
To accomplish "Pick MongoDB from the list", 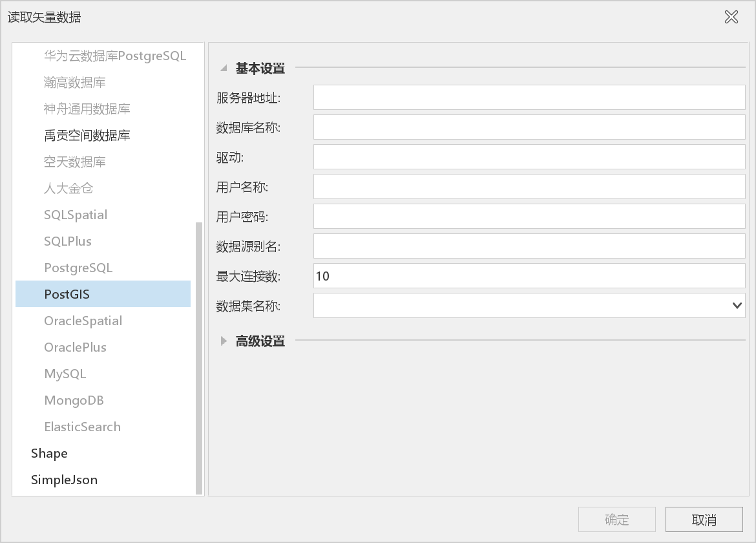I will click(74, 401).
